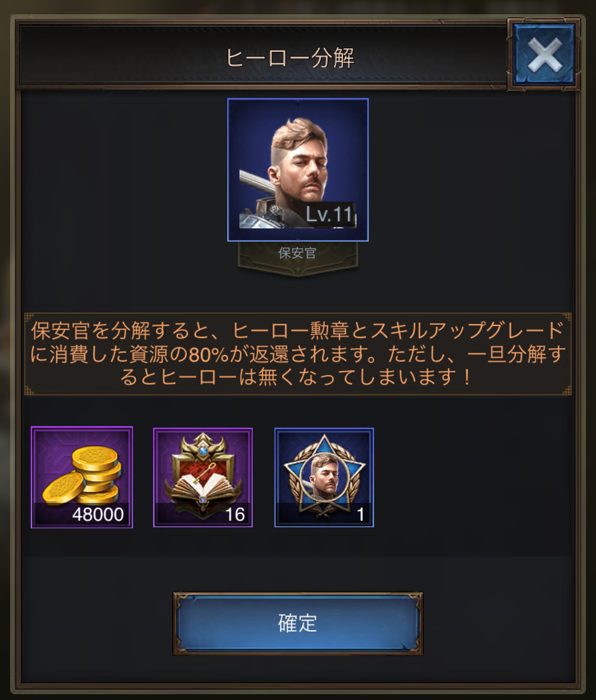Image resolution: width=596 pixels, height=700 pixels.
Task: Tap the 16 skill book quantity label
Action: click(x=235, y=515)
